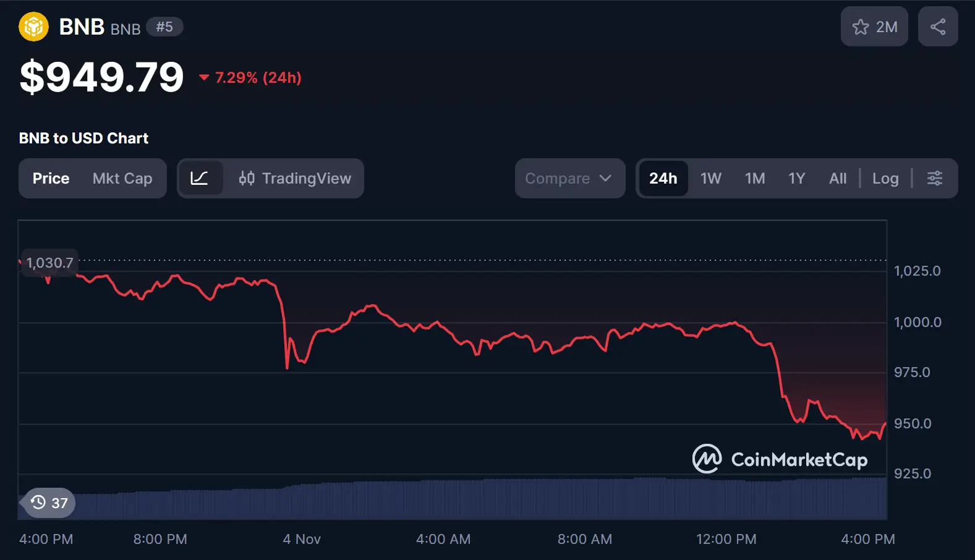The image size is (975, 560).
Task: Click the $949.79 current price text
Action: [102, 77]
